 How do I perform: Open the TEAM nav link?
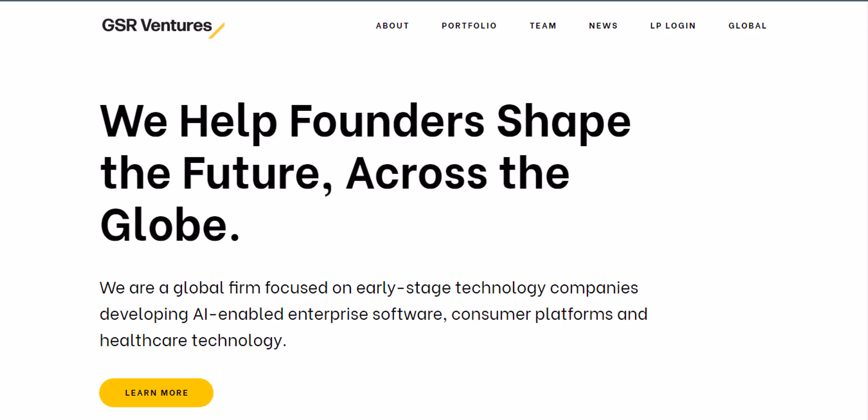(x=543, y=26)
